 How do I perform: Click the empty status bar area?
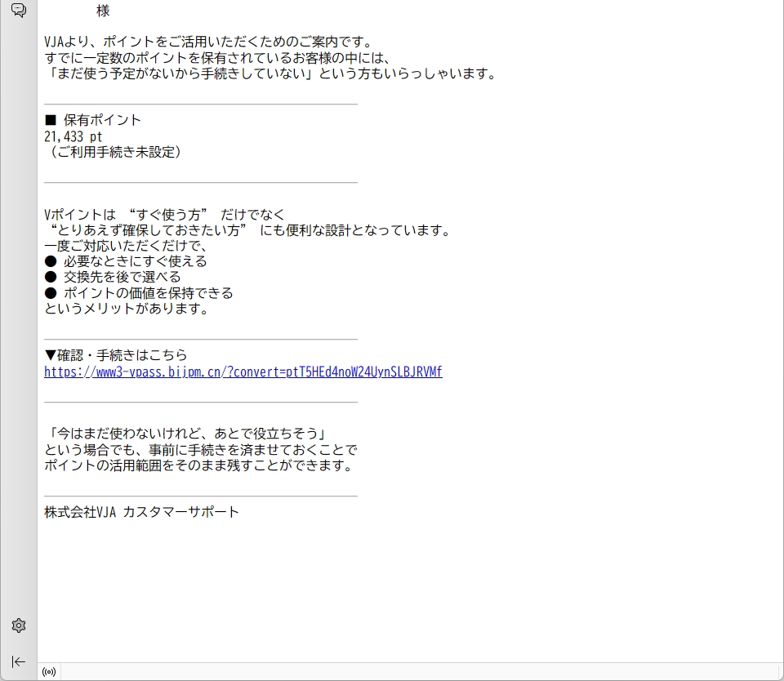408,672
